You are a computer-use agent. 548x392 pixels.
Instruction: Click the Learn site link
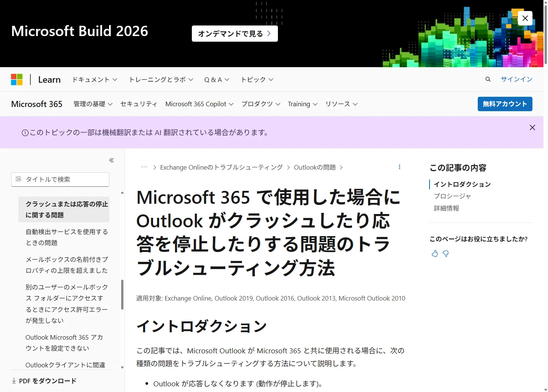(49, 80)
